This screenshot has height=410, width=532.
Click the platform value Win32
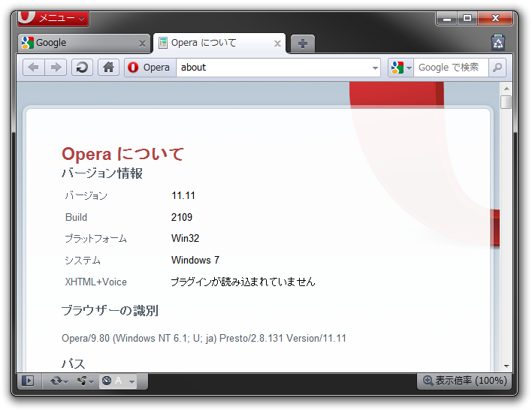pos(185,238)
